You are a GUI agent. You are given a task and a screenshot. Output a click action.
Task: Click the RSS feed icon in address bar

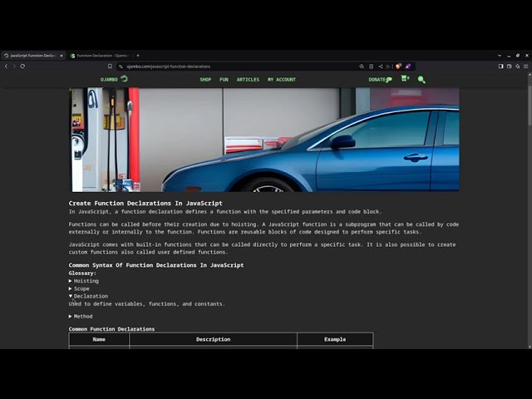tap(388, 66)
